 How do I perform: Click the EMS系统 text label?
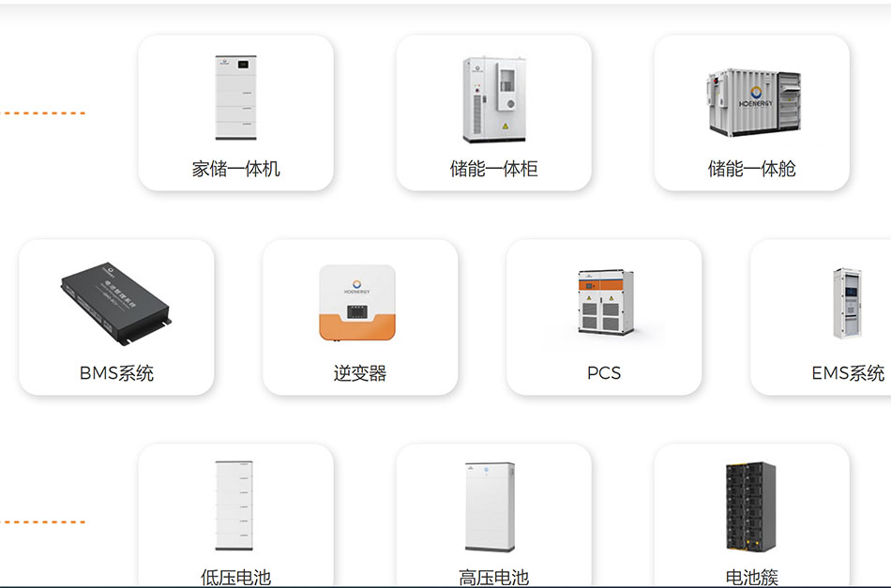pos(848,373)
